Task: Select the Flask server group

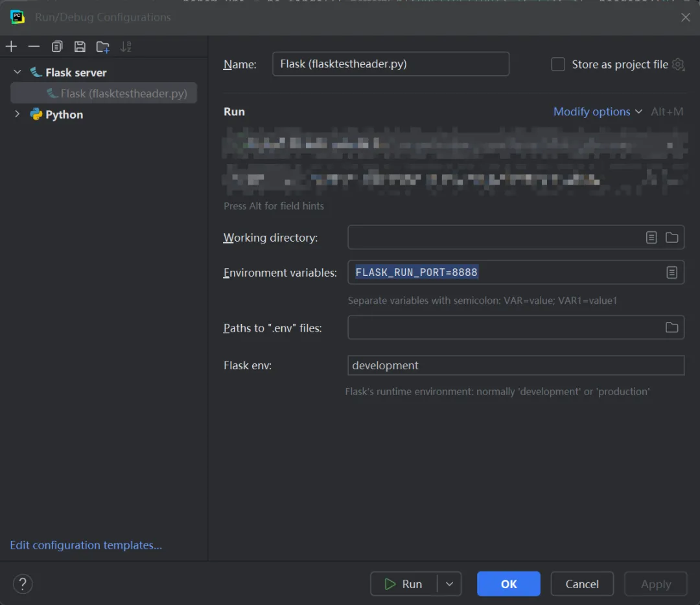Action: [x=75, y=73]
